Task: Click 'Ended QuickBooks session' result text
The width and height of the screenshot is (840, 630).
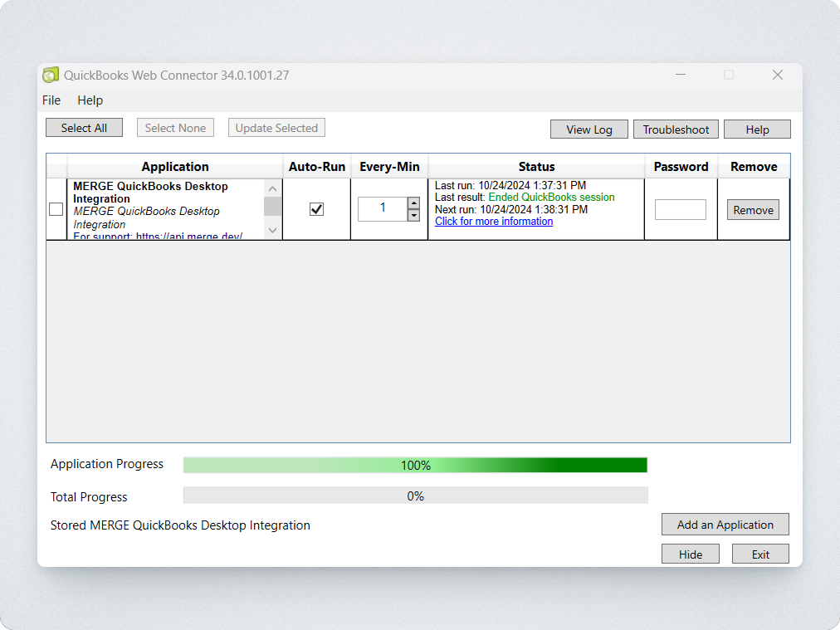Action: pyautogui.click(x=551, y=198)
